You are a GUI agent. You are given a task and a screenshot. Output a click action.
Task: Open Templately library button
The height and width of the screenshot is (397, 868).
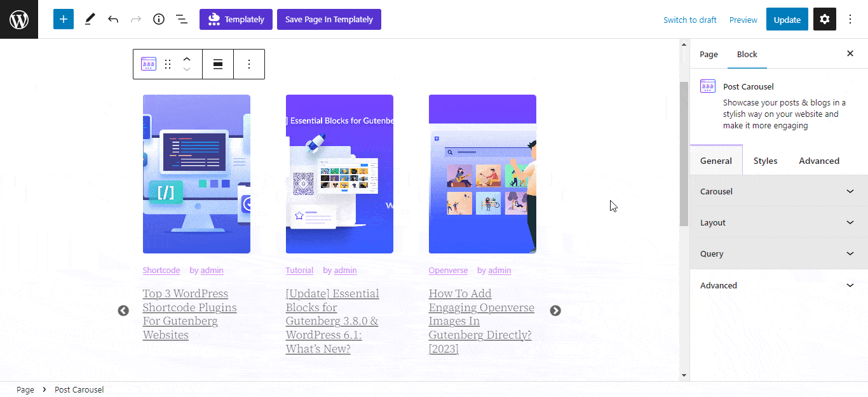(x=236, y=19)
